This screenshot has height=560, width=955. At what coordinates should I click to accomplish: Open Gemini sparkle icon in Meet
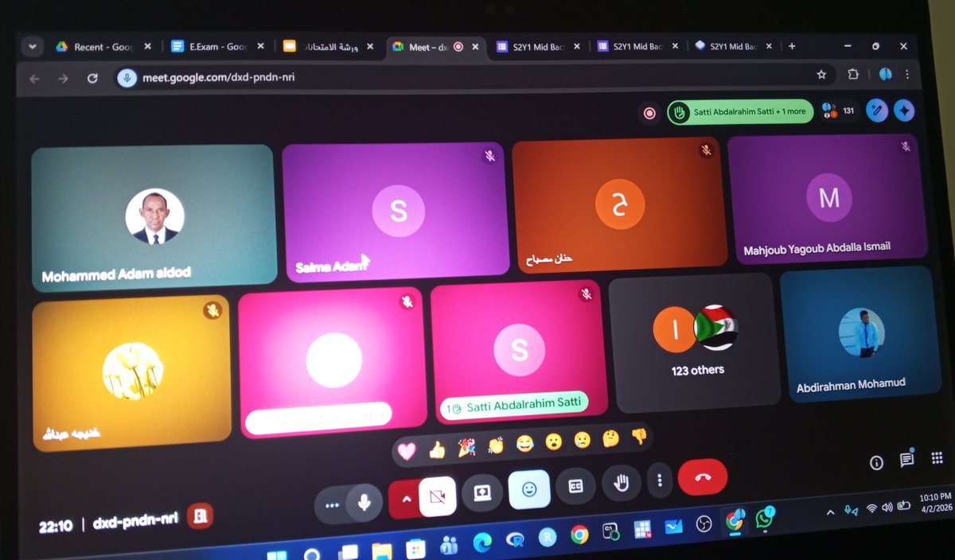(903, 109)
